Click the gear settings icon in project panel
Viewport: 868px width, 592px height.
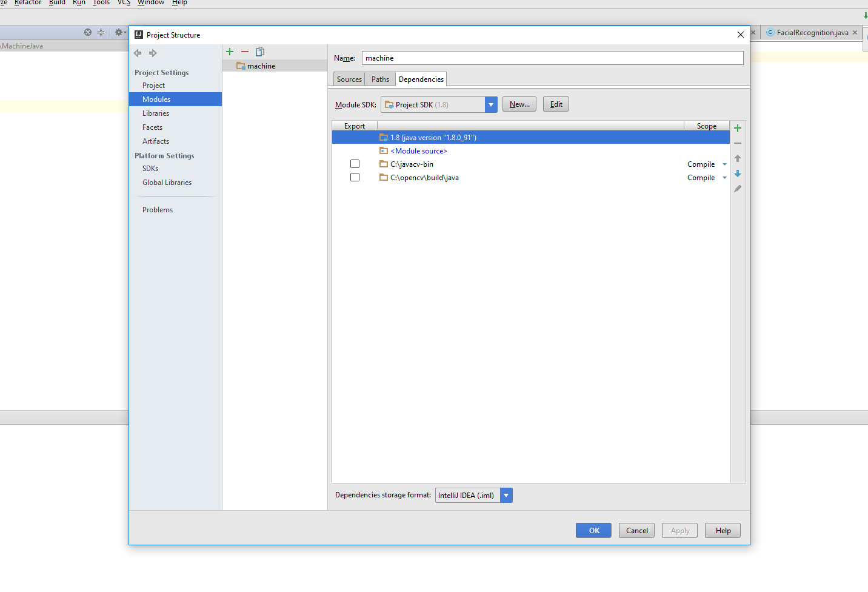[119, 32]
